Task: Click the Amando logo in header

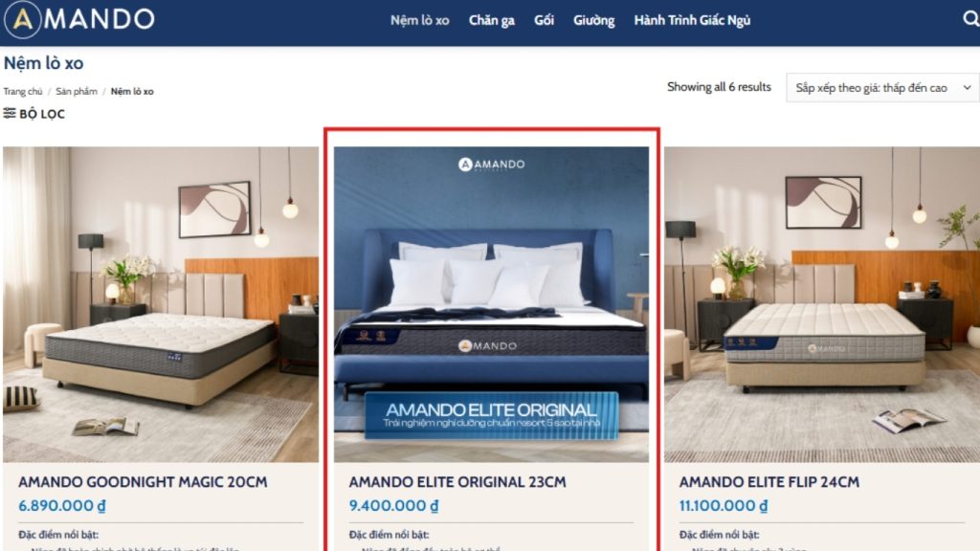Action: pyautogui.click(x=79, y=19)
